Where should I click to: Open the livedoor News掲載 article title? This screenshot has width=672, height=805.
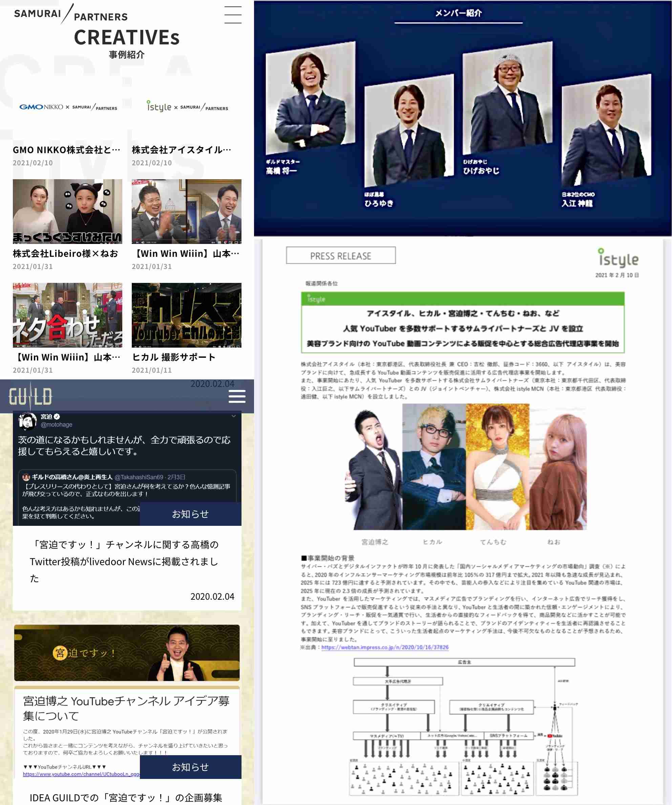point(125,562)
